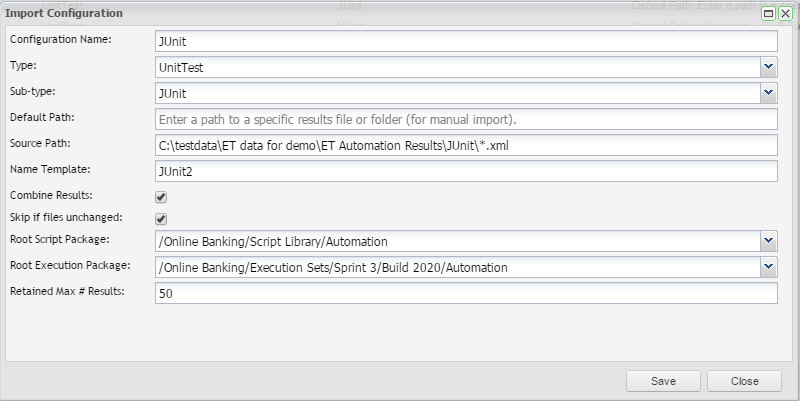Screen dimensions: 800x401
Task: Maximize the Import Configuration dialog
Action: click(x=769, y=14)
